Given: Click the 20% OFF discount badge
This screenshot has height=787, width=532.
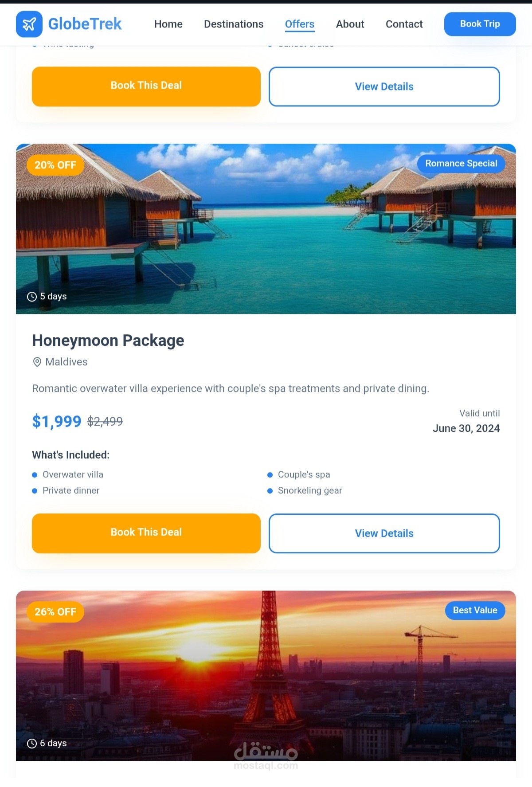Looking at the screenshot, I should 55,165.
